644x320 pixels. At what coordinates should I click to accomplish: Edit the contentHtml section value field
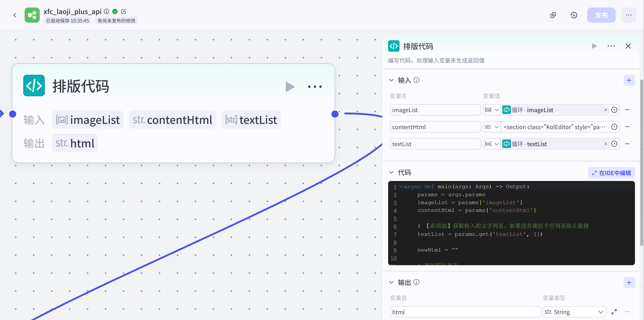point(555,127)
